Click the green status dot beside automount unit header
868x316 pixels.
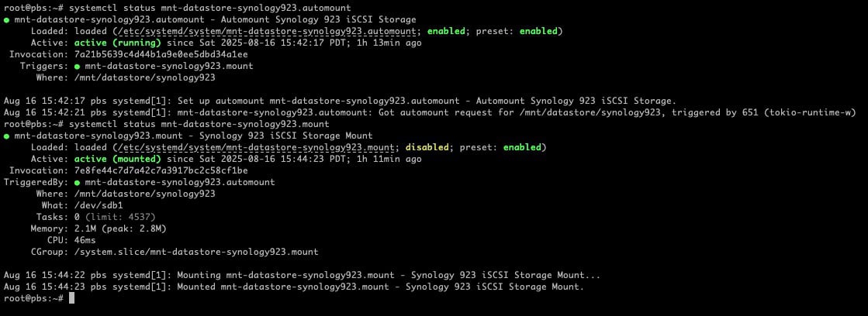pyautogui.click(x=7, y=20)
